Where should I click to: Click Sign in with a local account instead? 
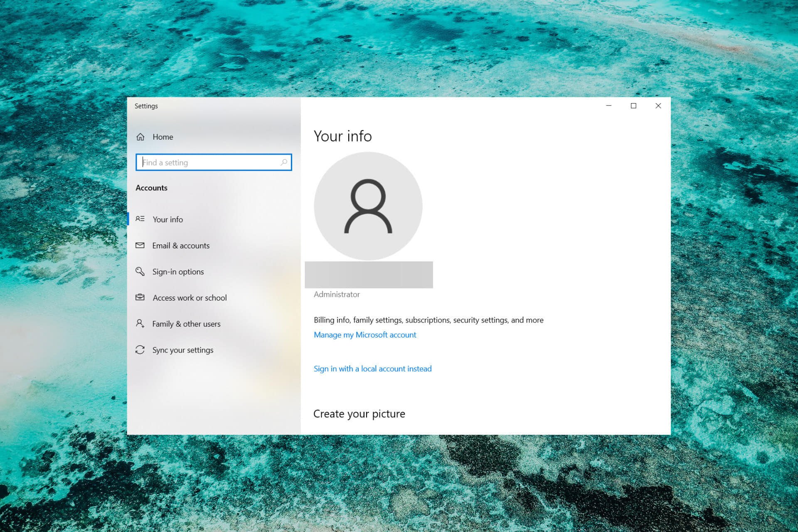point(372,368)
